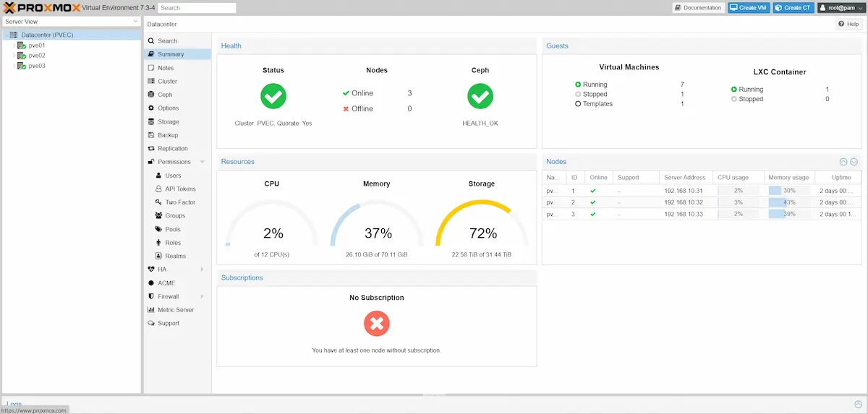Click the Realms address book icon

coord(158,256)
